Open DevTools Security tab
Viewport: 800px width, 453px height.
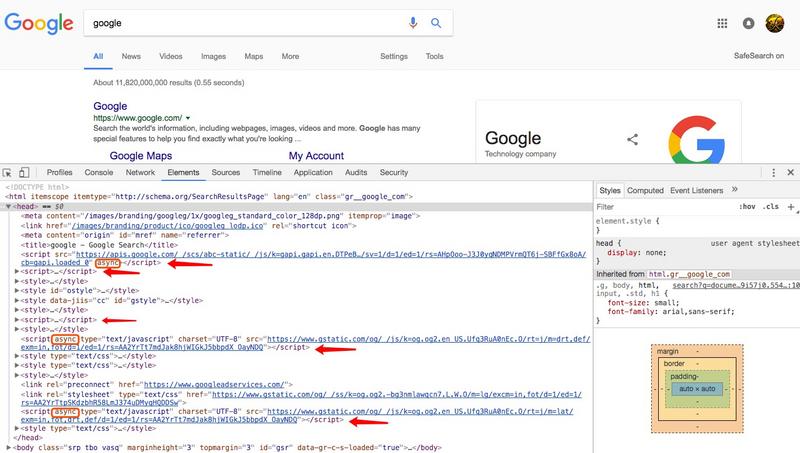(394, 172)
